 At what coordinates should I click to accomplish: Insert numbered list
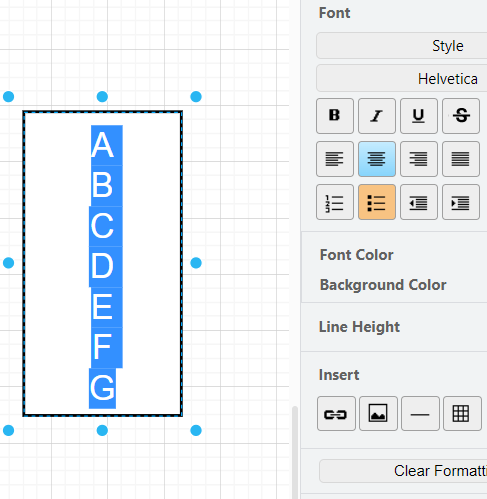335,202
